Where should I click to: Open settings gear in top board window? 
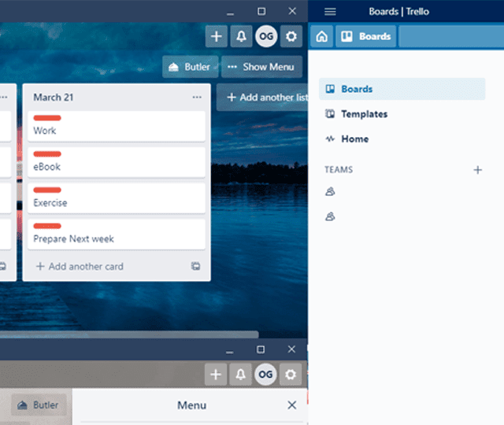(291, 36)
